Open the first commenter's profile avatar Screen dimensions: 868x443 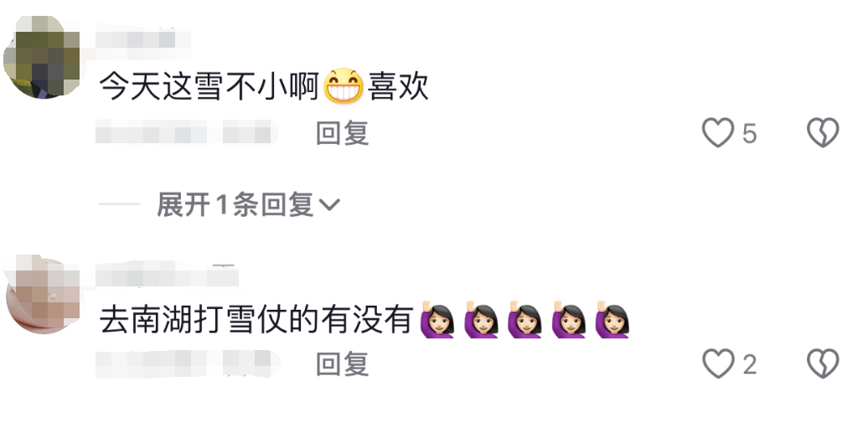[42, 57]
